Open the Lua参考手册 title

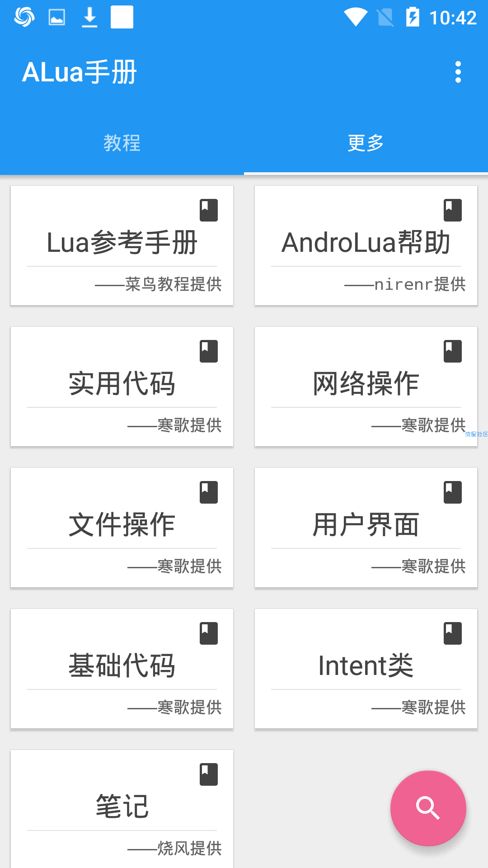[x=122, y=242]
